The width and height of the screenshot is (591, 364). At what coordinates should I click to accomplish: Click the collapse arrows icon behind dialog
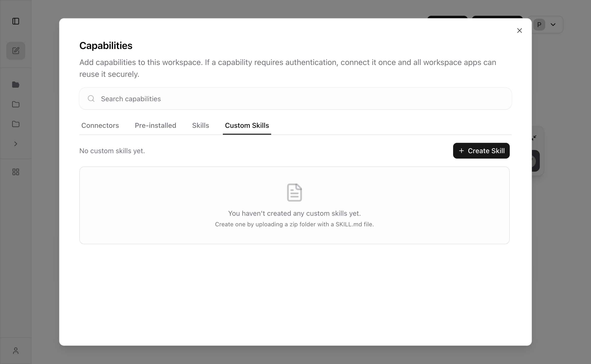(x=534, y=138)
